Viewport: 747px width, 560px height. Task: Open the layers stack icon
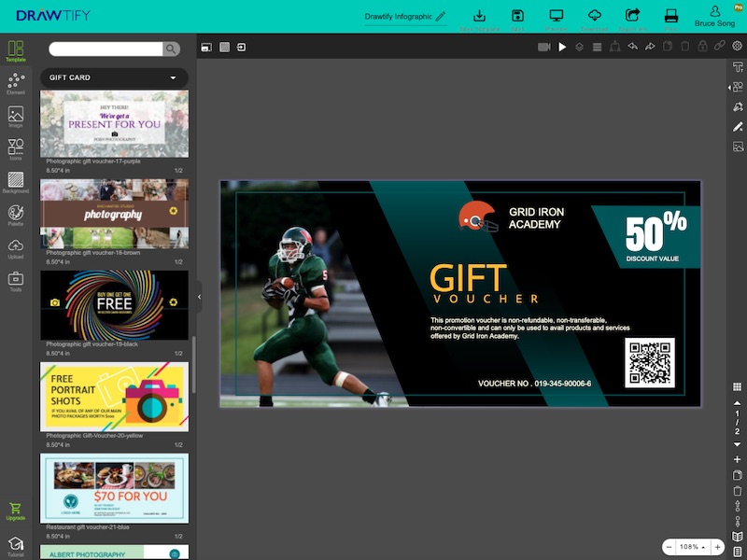point(579,47)
